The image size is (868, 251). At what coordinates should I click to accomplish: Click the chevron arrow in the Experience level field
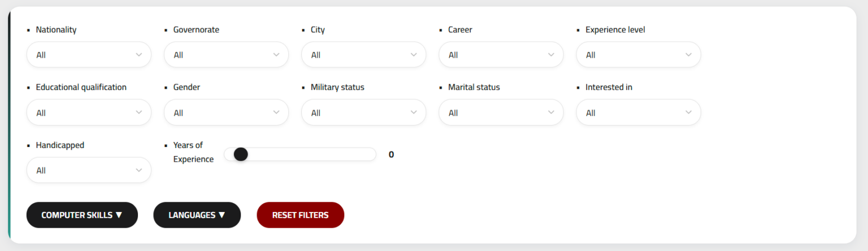pyautogui.click(x=688, y=55)
